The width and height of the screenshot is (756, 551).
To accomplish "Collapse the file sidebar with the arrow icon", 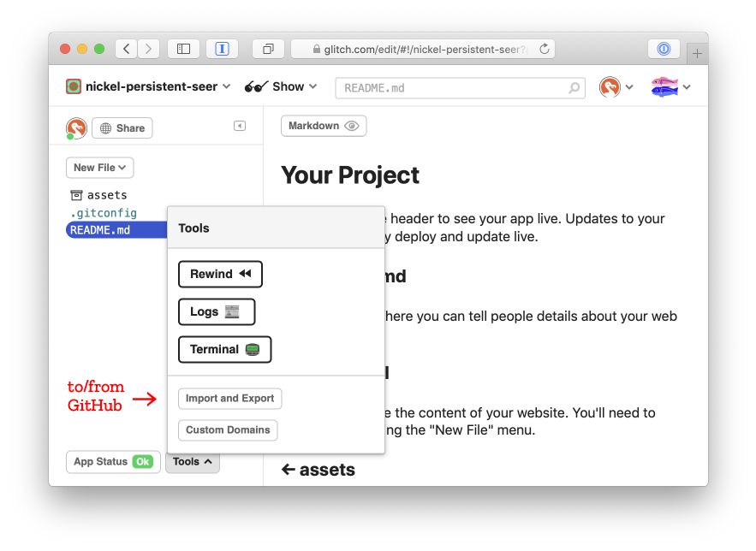I will pyautogui.click(x=240, y=126).
